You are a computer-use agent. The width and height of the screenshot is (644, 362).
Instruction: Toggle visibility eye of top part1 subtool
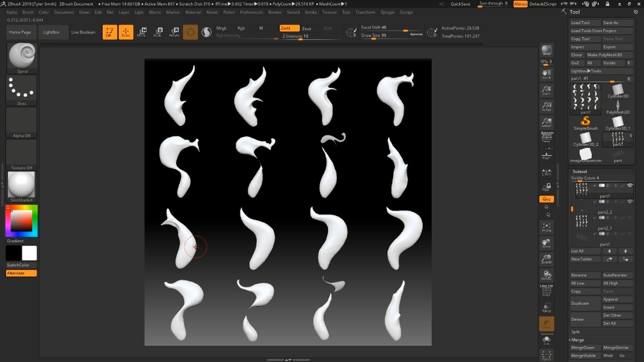(630, 186)
